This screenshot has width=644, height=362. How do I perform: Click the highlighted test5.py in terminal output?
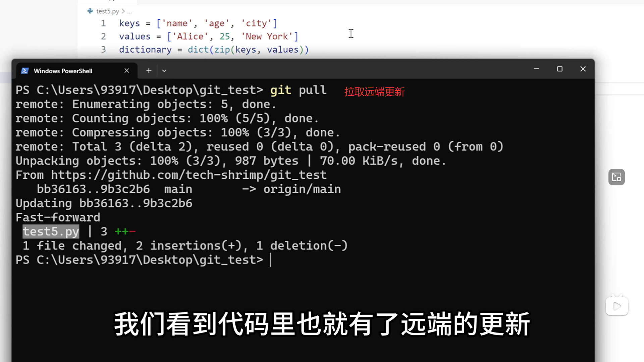tap(51, 232)
